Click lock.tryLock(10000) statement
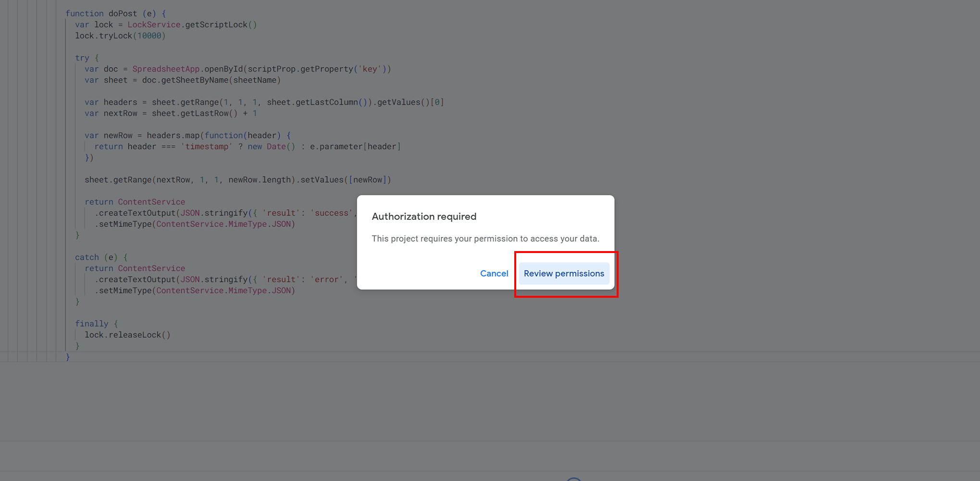 point(119,35)
